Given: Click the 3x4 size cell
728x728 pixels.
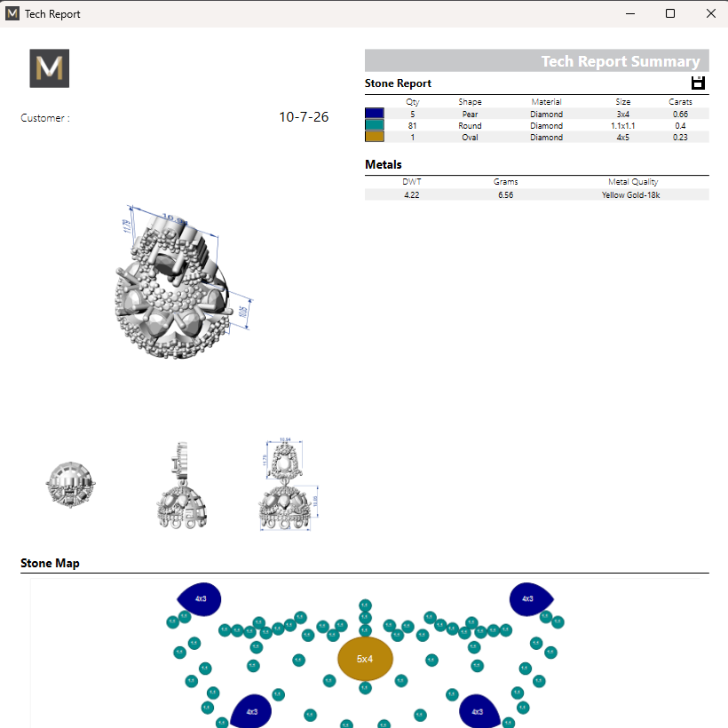Looking at the screenshot, I should pos(623,115).
